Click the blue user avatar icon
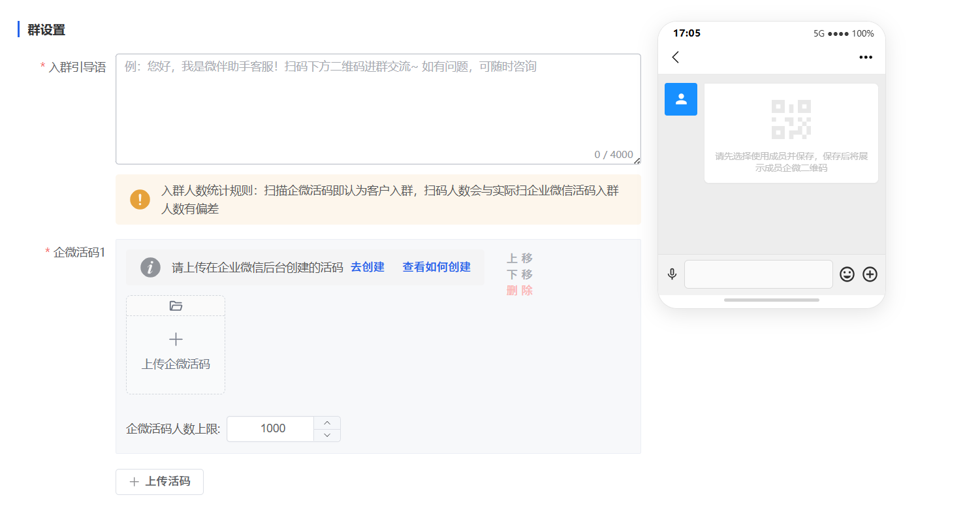Screen dimensions: 980x510 (x=681, y=99)
